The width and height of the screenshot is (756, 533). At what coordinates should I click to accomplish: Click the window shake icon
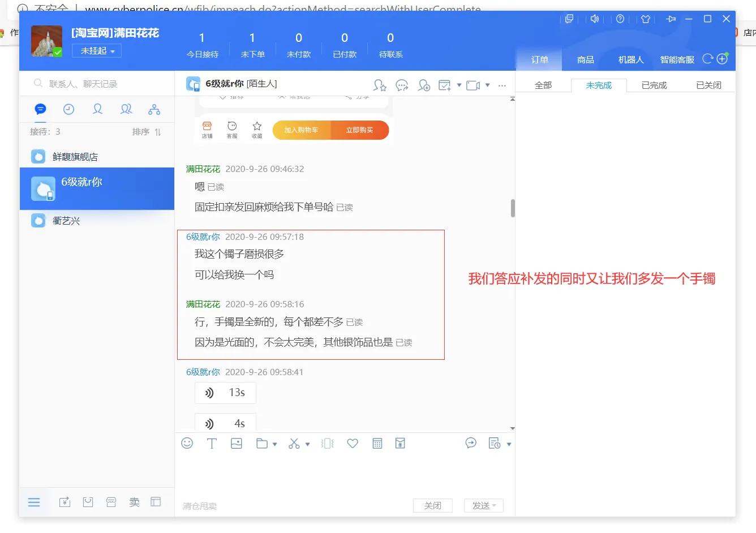[328, 443]
